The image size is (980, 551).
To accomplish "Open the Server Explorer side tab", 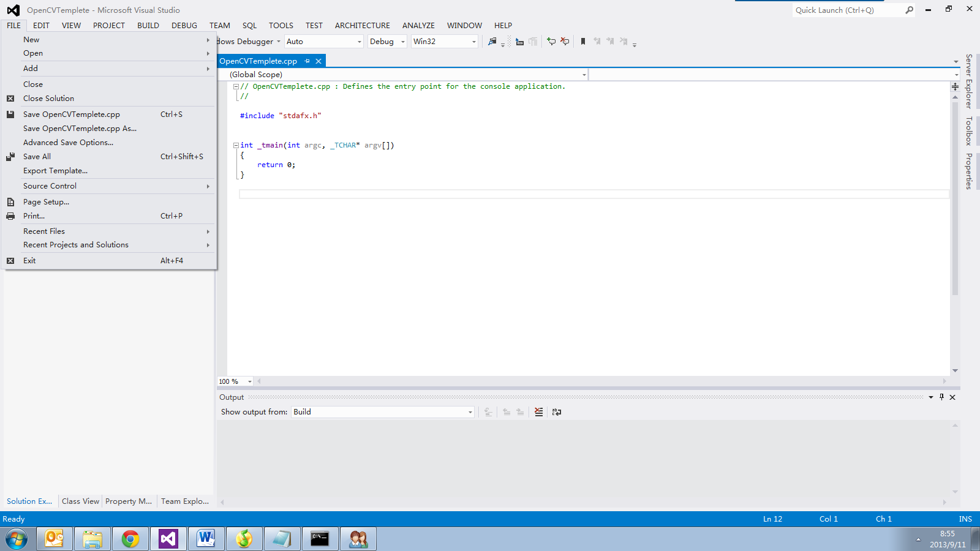I will 968,81.
